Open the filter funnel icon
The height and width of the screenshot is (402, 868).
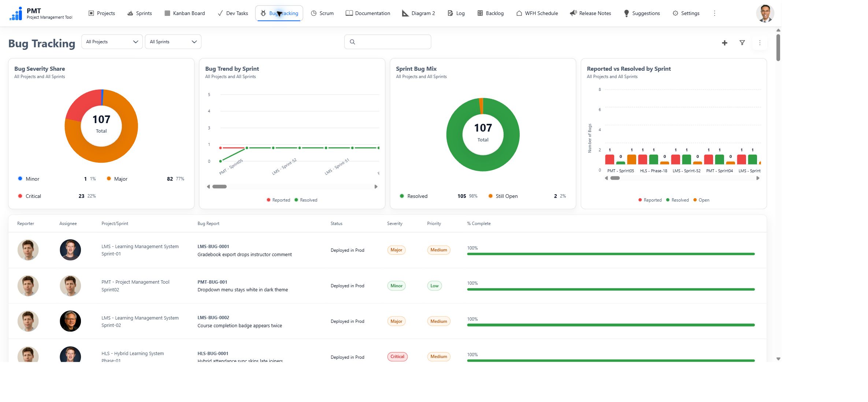(742, 43)
